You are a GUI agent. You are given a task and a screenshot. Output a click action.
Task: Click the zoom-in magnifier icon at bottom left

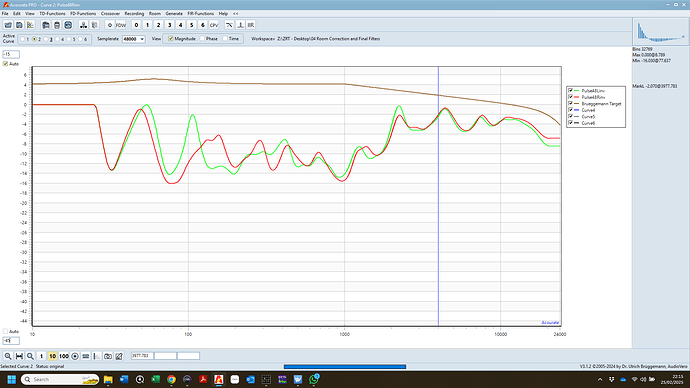click(x=8, y=356)
